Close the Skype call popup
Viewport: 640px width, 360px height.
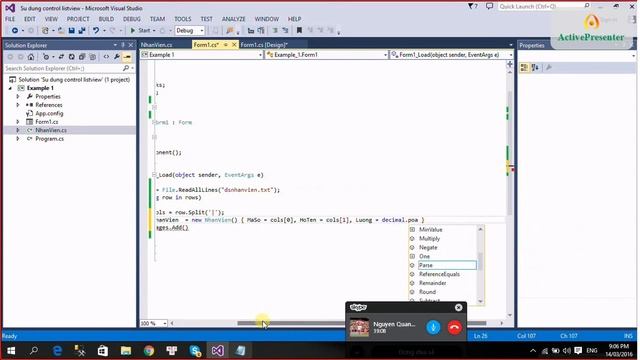458,307
